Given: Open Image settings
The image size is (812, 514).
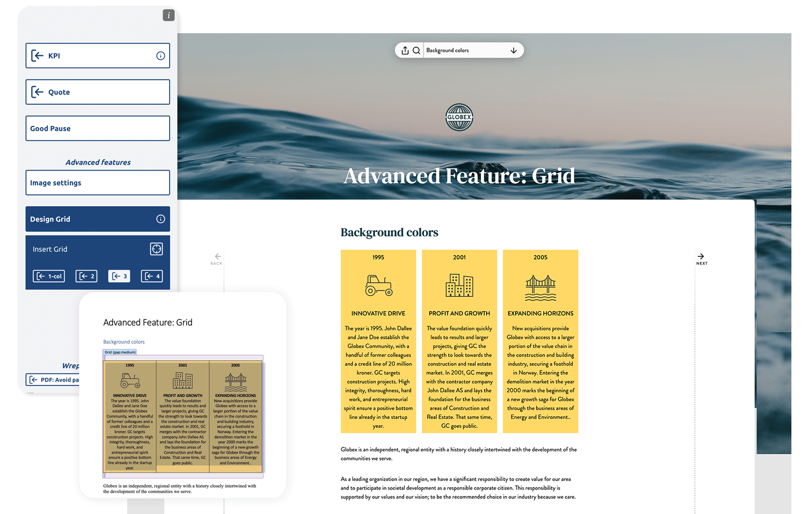Looking at the screenshot, I should click(x=97, y=183).
